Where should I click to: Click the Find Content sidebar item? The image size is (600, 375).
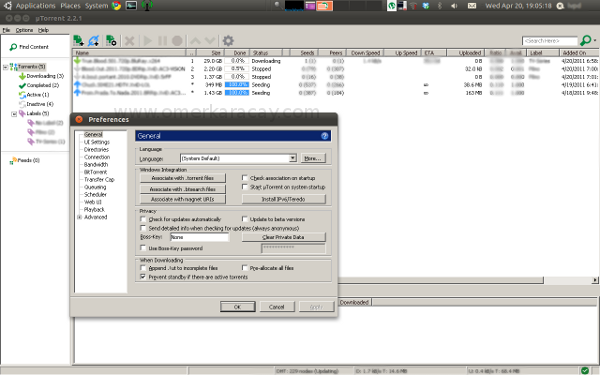[x=29, y=47]
